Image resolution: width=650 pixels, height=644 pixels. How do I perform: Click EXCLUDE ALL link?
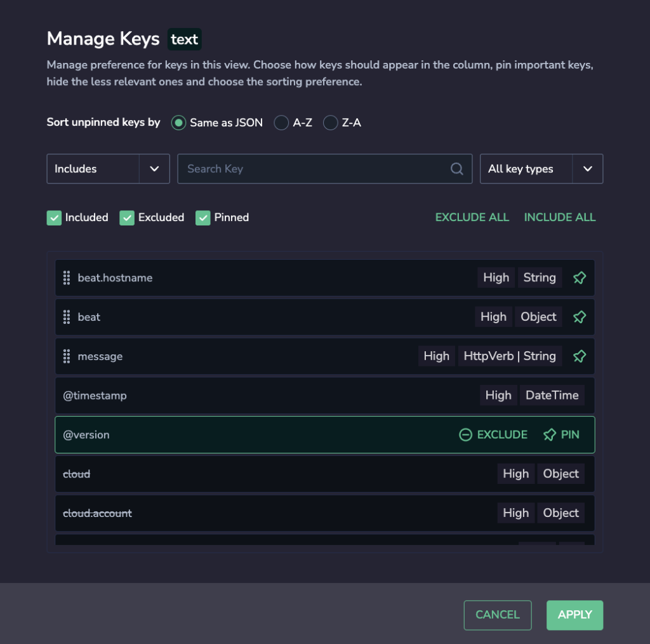click(x=472, y=217)
